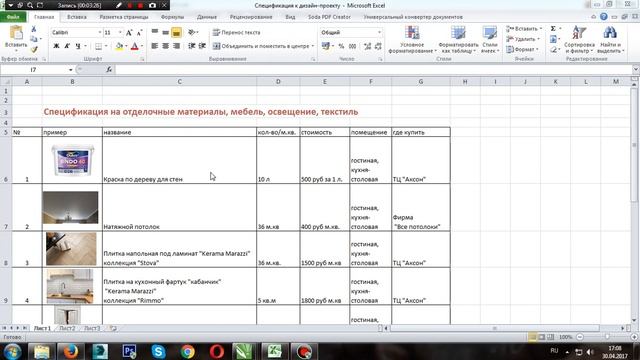This screenshot has width=640, height=360.
Task: Decrease decimal places icon
Action: (x=378, y=46)
